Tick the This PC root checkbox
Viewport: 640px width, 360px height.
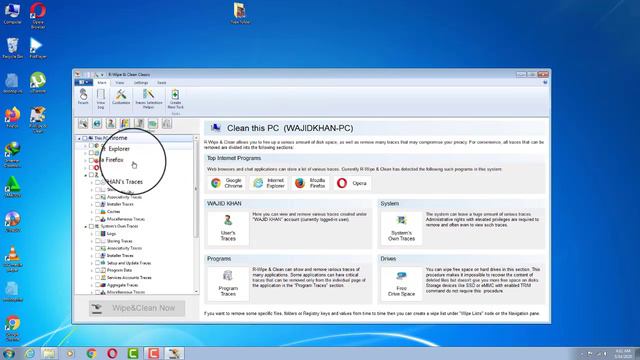(85, 138)
